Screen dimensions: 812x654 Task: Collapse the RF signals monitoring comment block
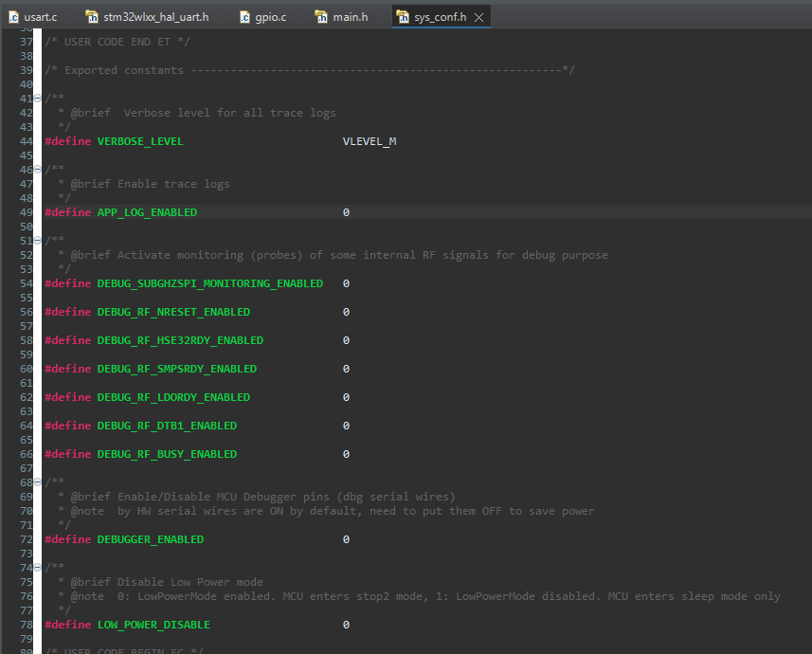tap(36, 241)
